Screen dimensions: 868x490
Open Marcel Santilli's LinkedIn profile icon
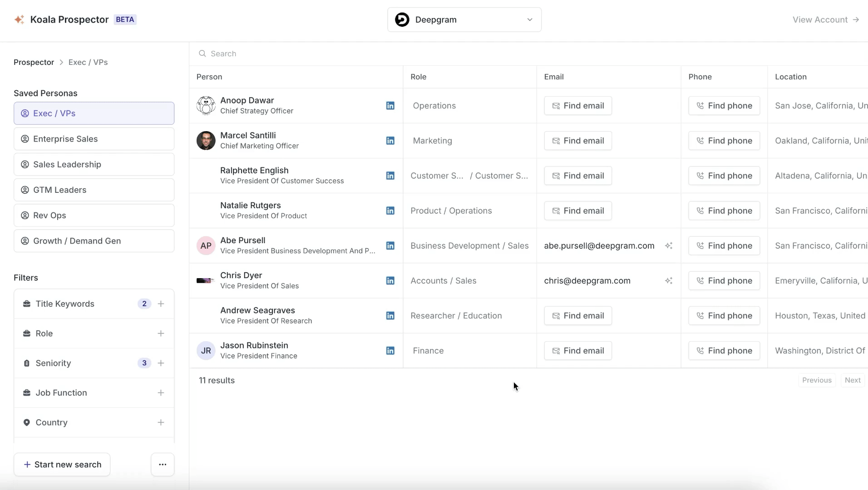(x=390, y=141)
